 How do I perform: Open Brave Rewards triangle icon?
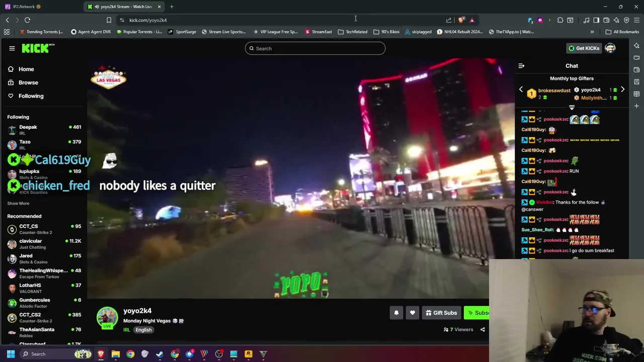point(472,20)
